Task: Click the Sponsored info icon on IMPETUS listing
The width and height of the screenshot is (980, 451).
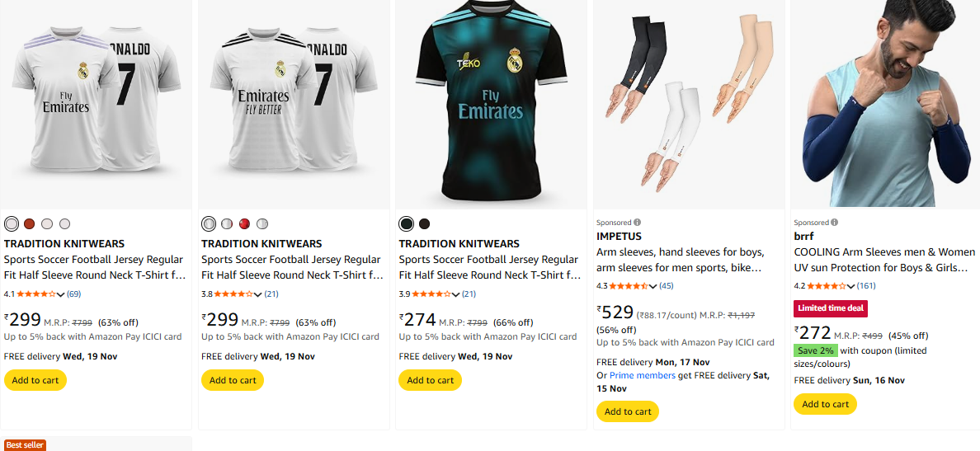Action: pyautogui.click(x=638, y=223)
